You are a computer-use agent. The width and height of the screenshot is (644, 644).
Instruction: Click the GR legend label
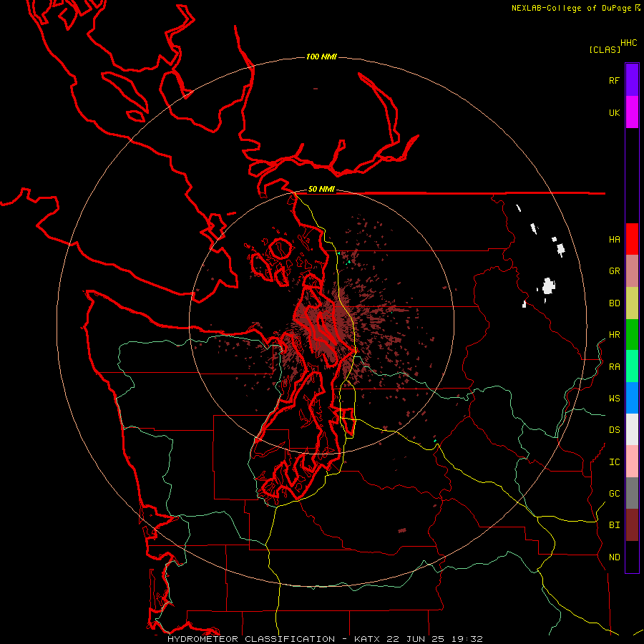click(x=614, y=271)
